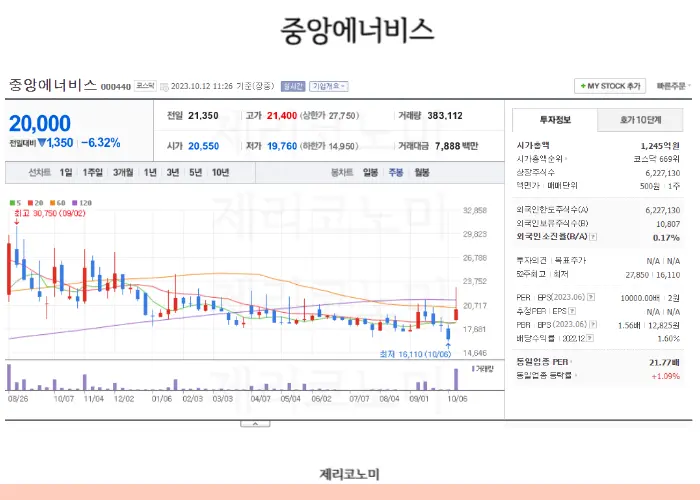Select 1년 line chart period
The width and height of the screenshot is (700, 500).
tap(150, 172)
